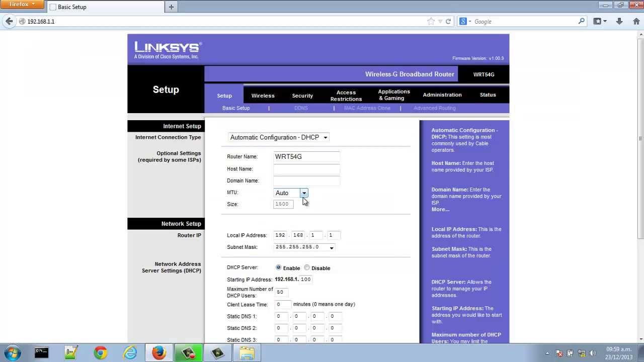The width and height of the screenshot is (644, 362).
Task: Launch Google Chrome from the taskbar
Action: point(101,353)
